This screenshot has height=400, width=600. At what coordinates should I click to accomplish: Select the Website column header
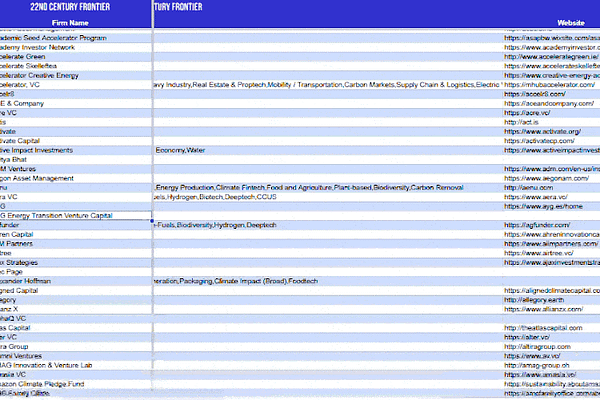pyautogui.click(x=571, y=23)
